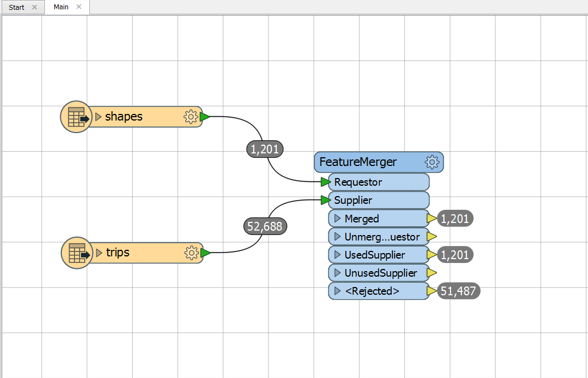
Task: Click the green Requestor input port arrow
Action: point(326,182)
